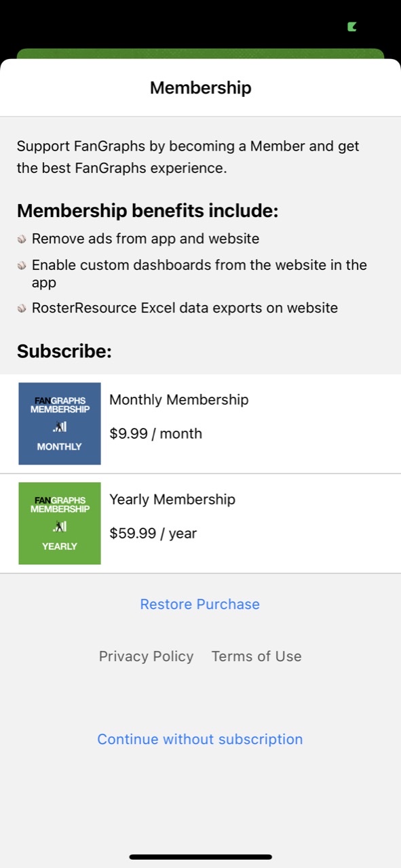This screenshot has height=868, width=401.
Task: Tap the home indicator bar at bottom
Action: [201, 857]
